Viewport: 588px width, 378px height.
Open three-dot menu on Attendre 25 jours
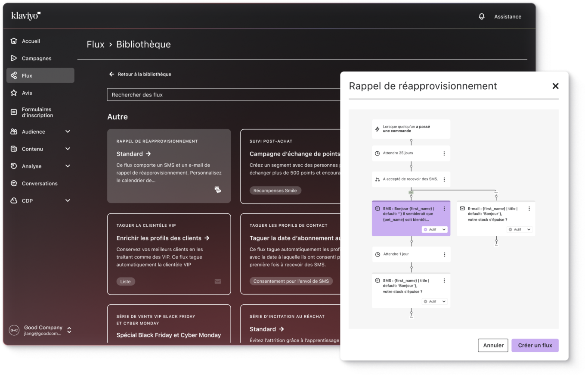click(444, 153)
